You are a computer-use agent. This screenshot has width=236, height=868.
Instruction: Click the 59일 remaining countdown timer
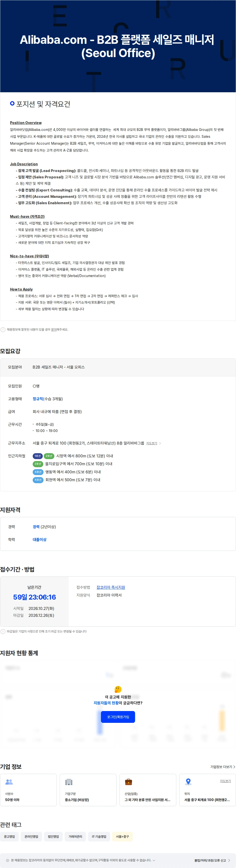(34, 597)
